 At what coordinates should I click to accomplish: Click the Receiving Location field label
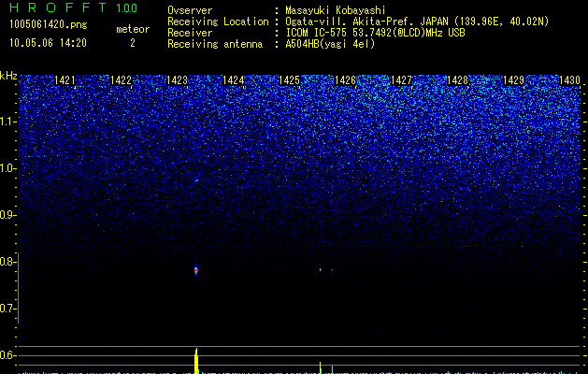[x=218, y=22]
